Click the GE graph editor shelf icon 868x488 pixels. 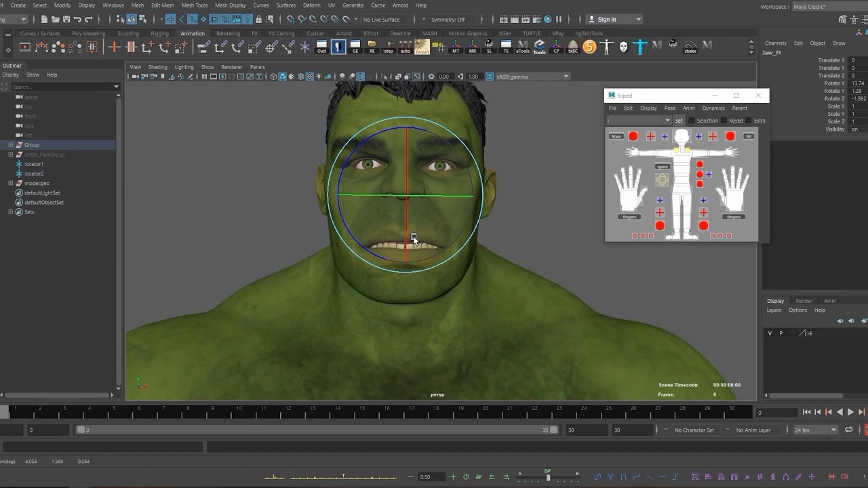[x=355, y=46]
